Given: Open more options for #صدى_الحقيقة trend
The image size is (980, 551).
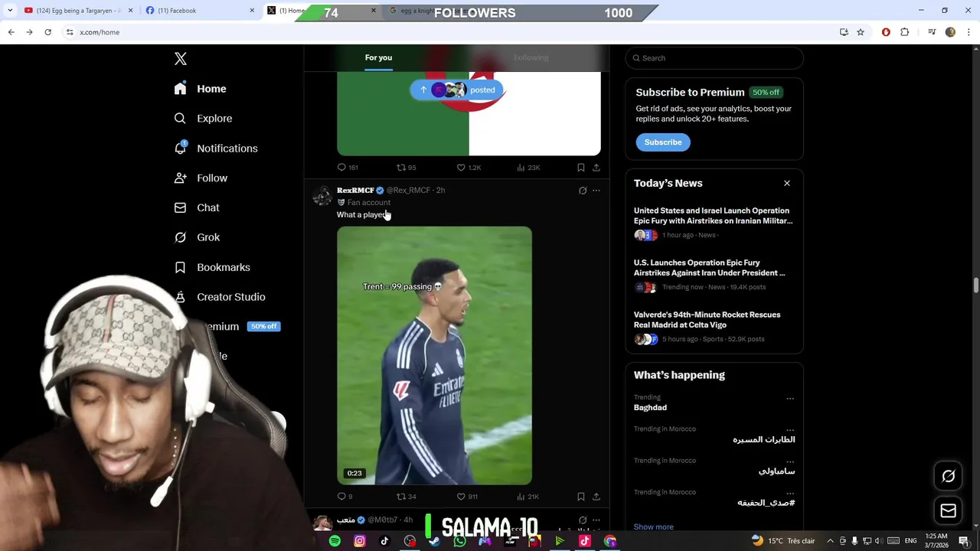Looking at the screenshot, I should coord(790,493).
